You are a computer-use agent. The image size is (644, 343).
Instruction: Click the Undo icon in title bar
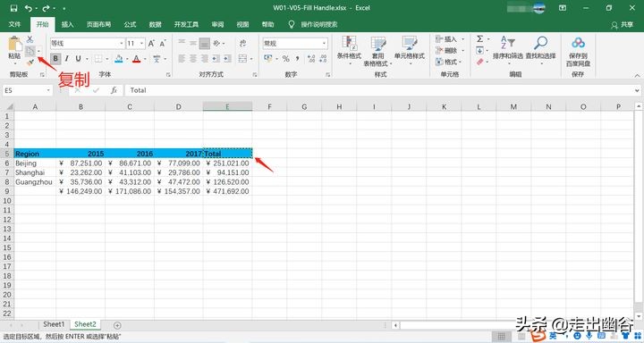coord(29,8)
